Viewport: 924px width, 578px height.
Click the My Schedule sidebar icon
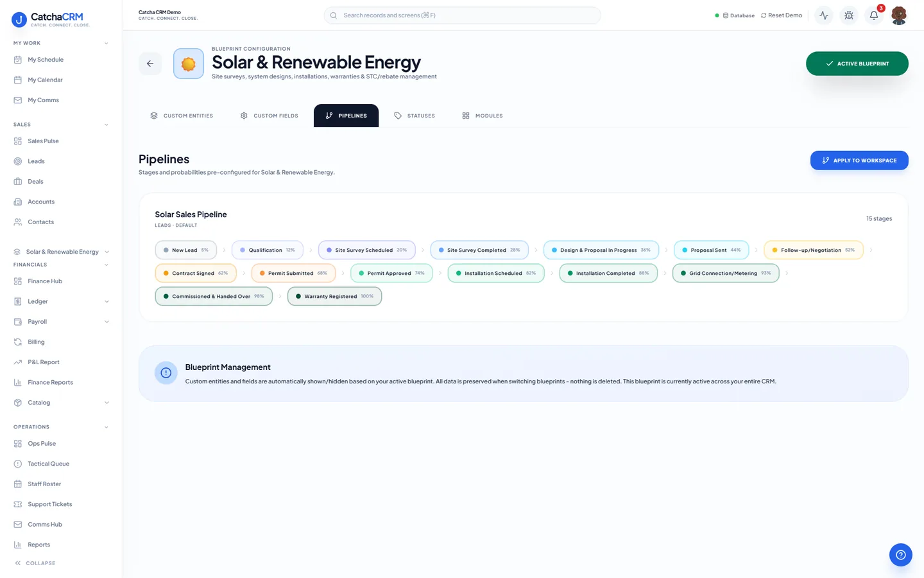tap(18, 60)
